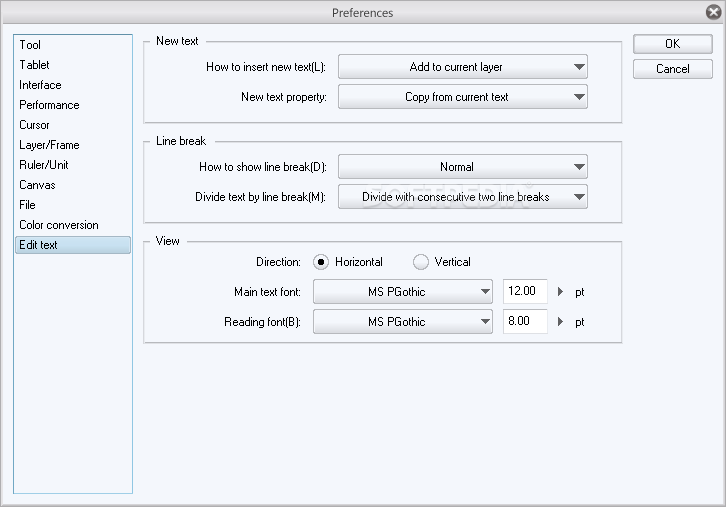Open Color conversion preferences

pyautogui.click(x=73, y=225)
